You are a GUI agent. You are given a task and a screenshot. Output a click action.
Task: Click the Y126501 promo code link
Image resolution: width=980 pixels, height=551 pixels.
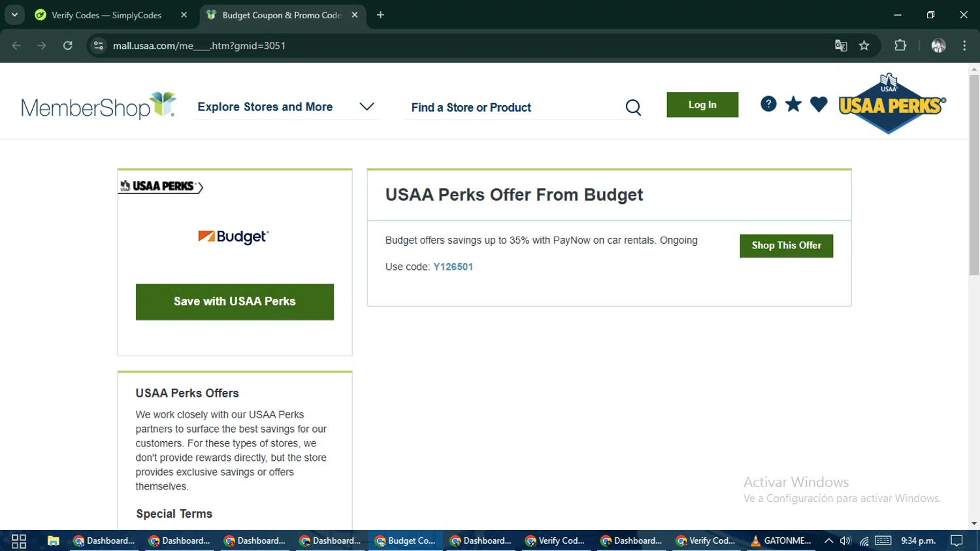pos(453,267)
